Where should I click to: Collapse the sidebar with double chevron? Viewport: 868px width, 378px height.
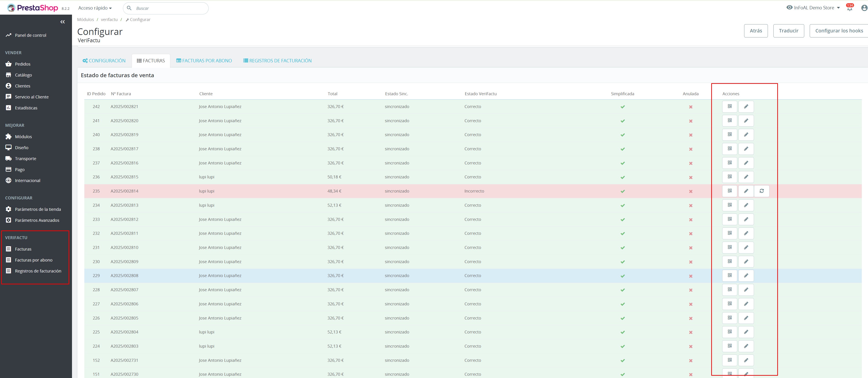pyautogui.click(x=62, y=22)
